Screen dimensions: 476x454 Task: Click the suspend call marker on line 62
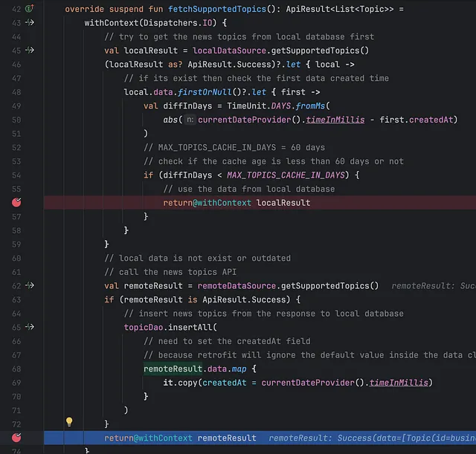(x=30, y=285)
